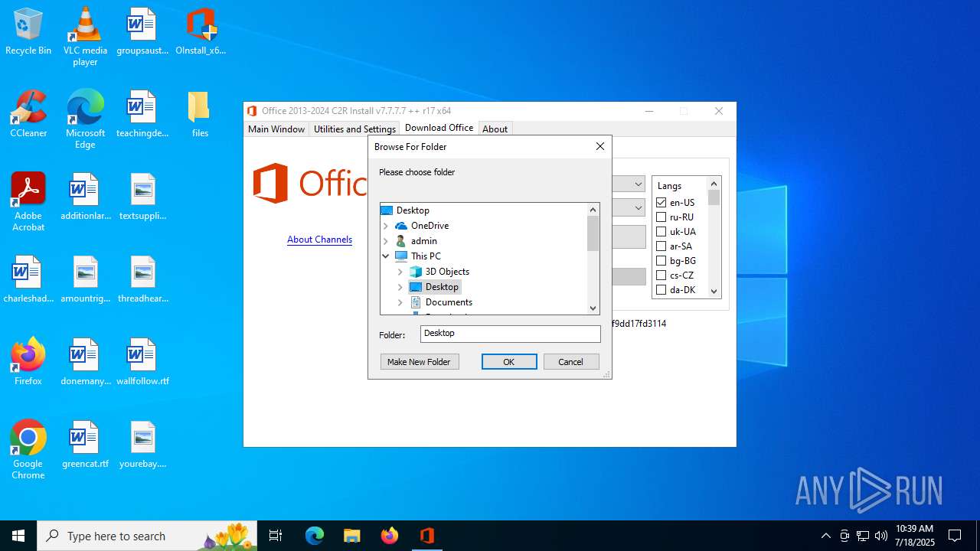Viewport: 980px width, 551px height.
Task: Select OneDrive in the folder tree
Action: (430, 226)
